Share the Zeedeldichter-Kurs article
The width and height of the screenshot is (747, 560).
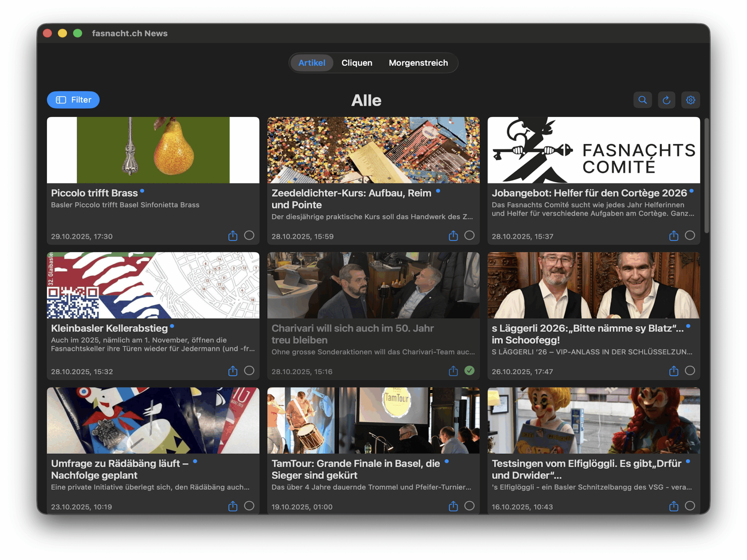click(x=453, y=236)
